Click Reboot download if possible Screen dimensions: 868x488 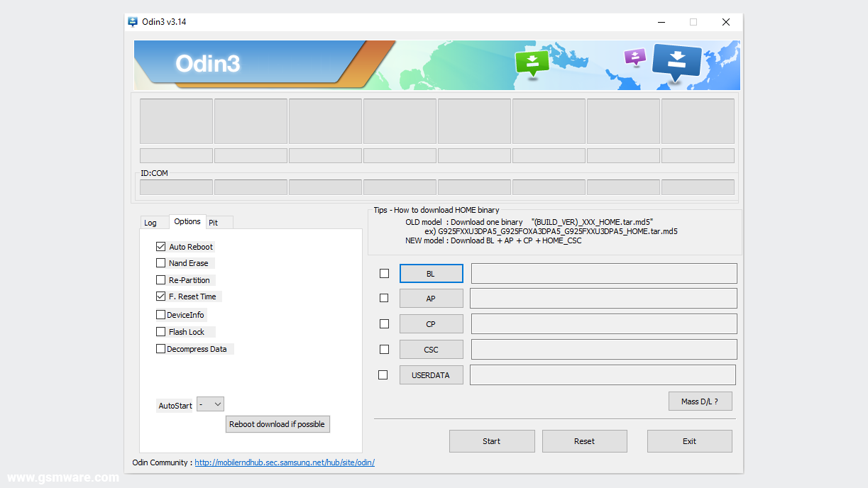click(278, 423)
